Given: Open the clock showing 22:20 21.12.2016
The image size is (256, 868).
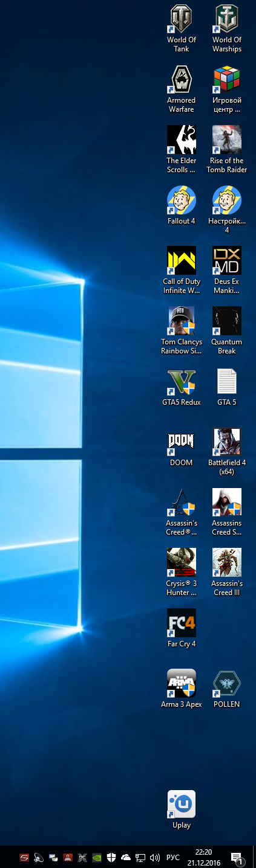Looking at the screenshot, I should [x=203, y=857].
